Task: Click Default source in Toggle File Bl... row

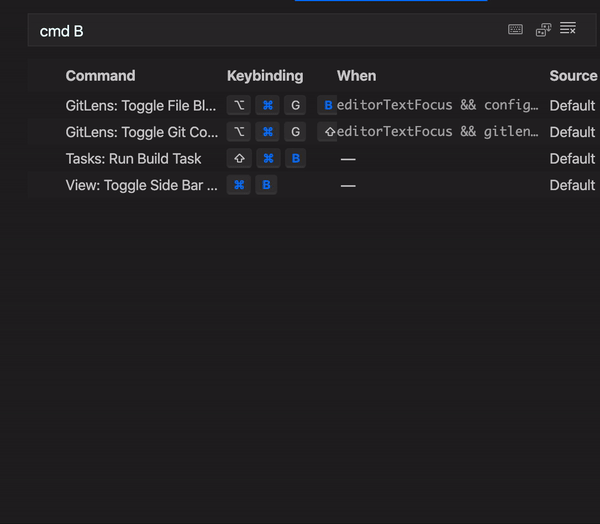Action: coord(572,105)
